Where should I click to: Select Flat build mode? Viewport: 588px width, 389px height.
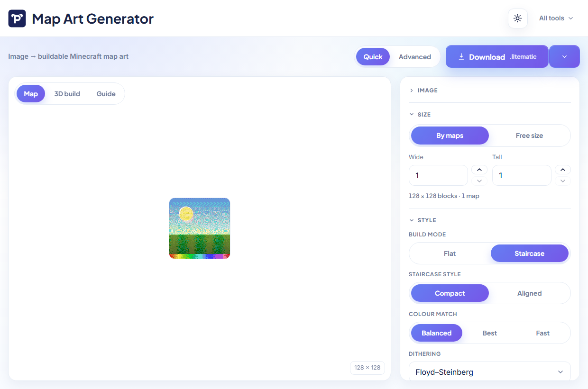(x=450, y=253)
